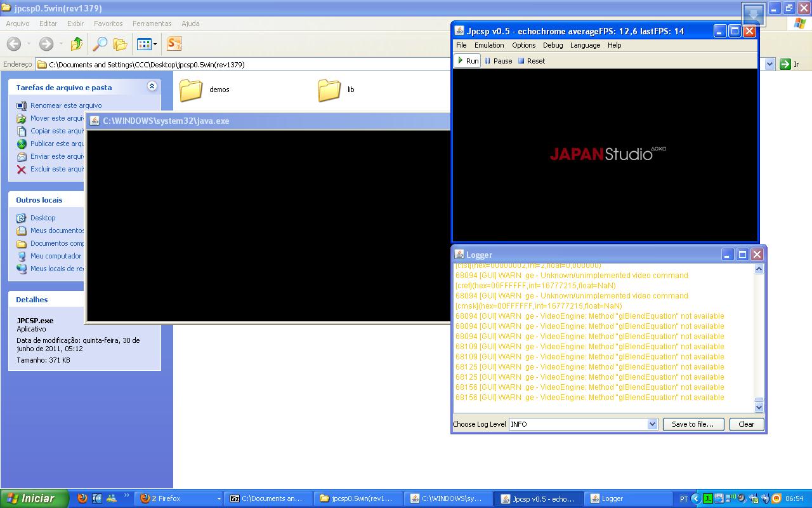Expand the address bar dropdown arrow
Viewport: 812px width, 508px height.
click(x=769, y=64)
